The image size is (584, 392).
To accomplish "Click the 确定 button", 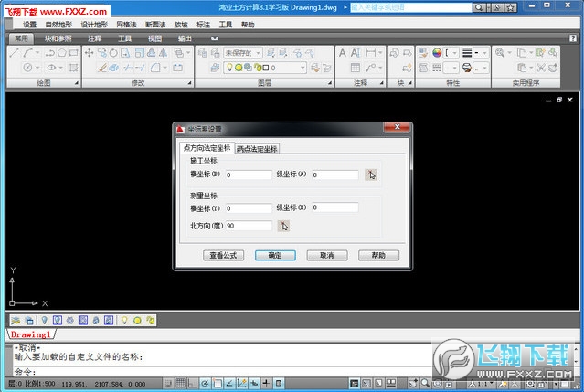I will 275,255.
